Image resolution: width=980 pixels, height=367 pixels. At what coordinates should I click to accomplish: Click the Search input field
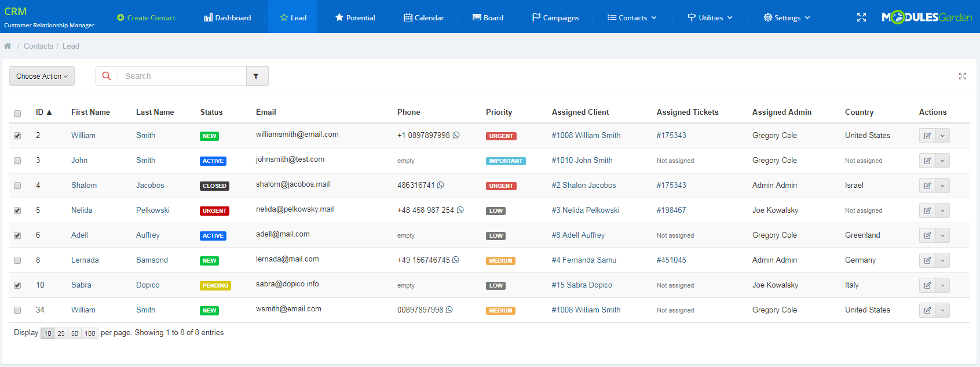point(182,76)
